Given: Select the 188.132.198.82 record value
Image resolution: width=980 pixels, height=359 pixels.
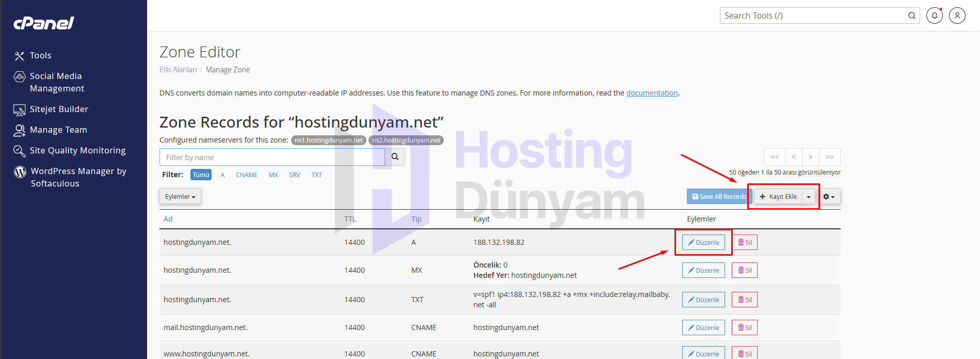Looking at the screenshot, I should (499, 242).
